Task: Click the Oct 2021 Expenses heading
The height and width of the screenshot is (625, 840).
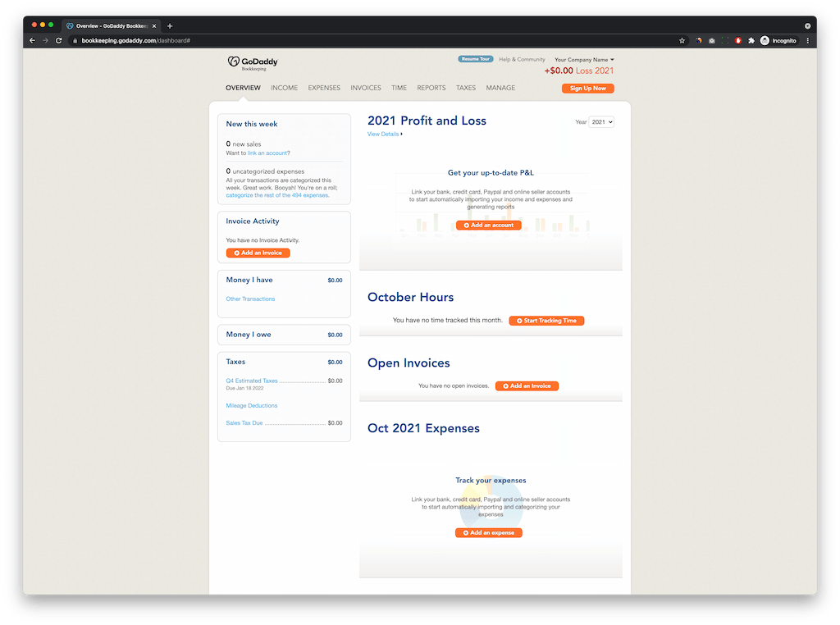Action: (x=423, y=428)
